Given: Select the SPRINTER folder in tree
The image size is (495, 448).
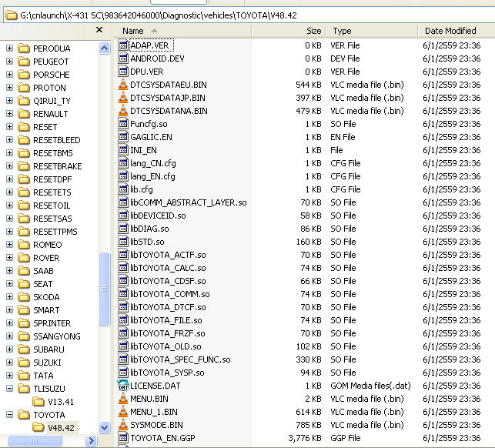Looking at the screenshot, I should (52, 323).
